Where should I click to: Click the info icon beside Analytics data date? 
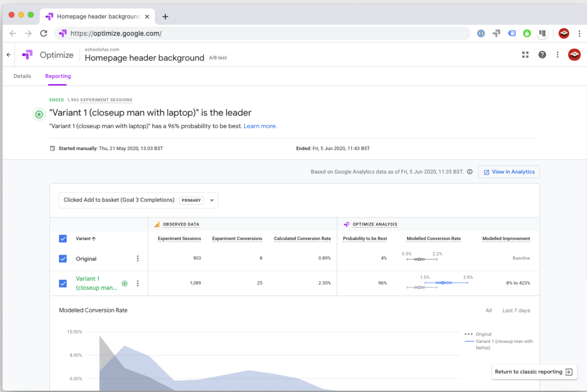(x=470, y=172)
